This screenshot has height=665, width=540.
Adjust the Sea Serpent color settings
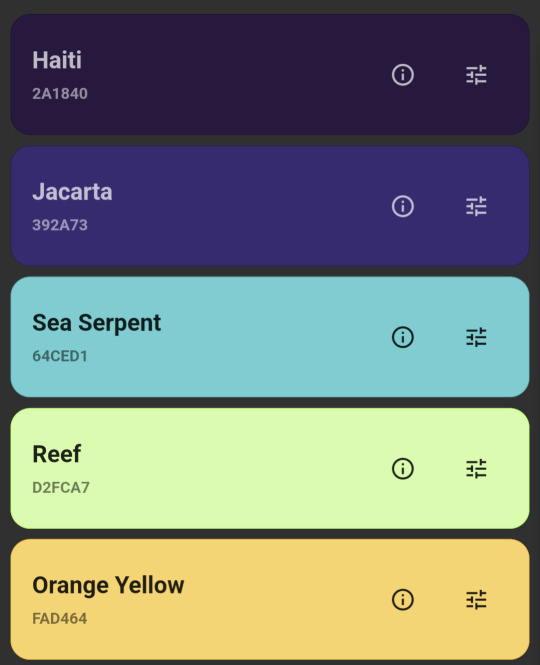476,337
